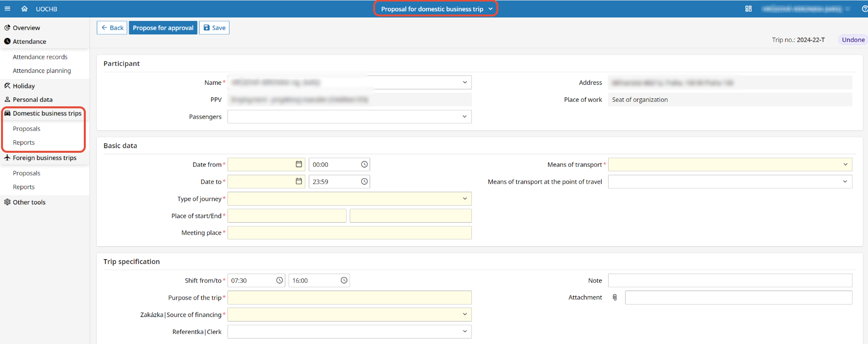Open clock picker next to 07:30 shift

click(280, 281)
